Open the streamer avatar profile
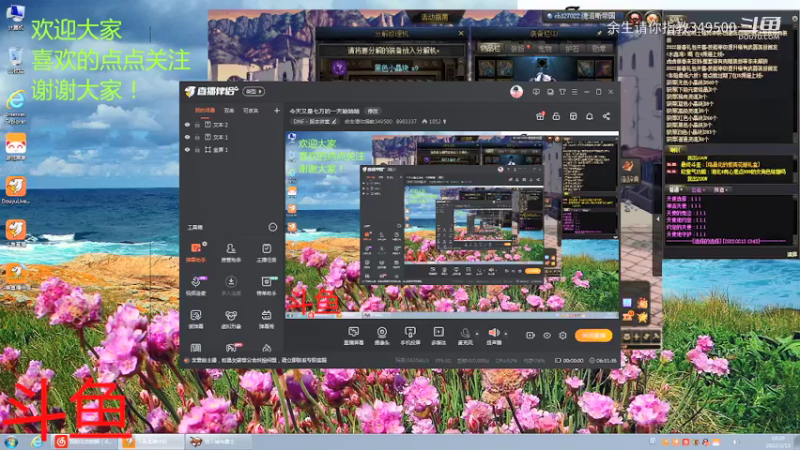Screen dimensions: 800x450 pos(516,92)
